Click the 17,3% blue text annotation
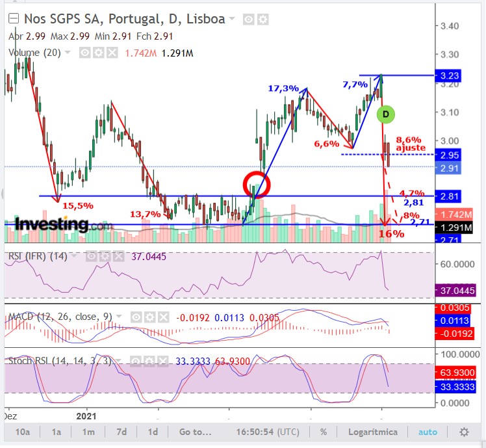Image resolution: width=486 pixels, height=448 pixels. (x=283, y=88)
